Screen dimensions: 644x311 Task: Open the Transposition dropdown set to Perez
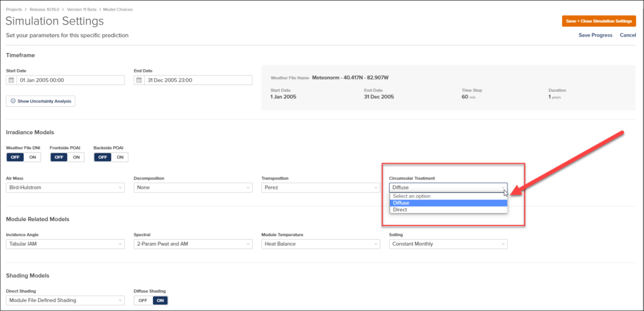pyautogui.click(x=321, y=188)
